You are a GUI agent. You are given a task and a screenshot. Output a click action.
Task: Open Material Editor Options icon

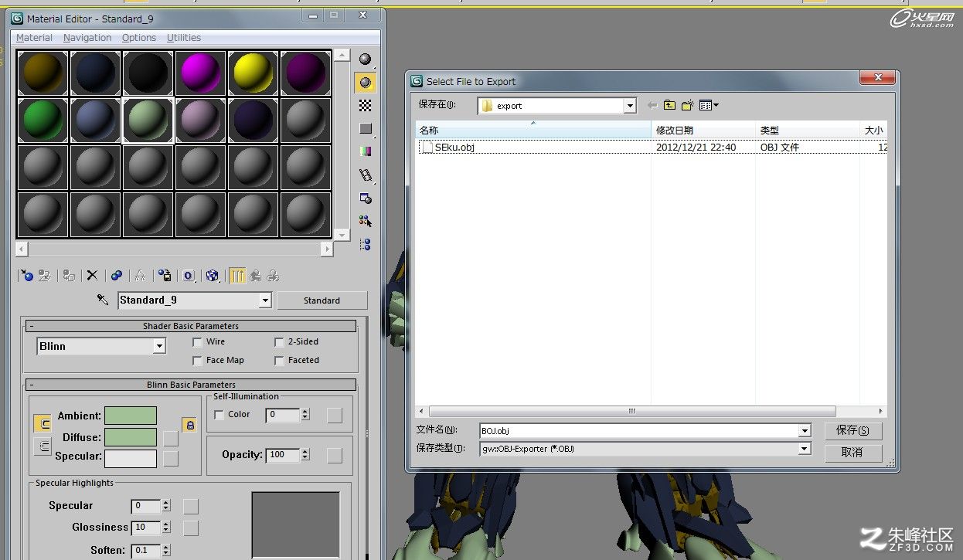[365, 198]
